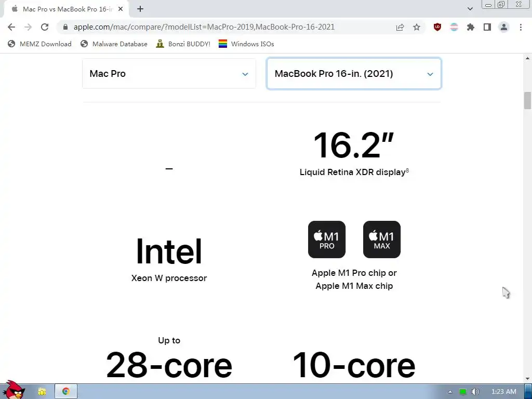532x399 pixels.
Task: Select the Mac Pro vs MacBook Pro tab
Action: (66, 9)
